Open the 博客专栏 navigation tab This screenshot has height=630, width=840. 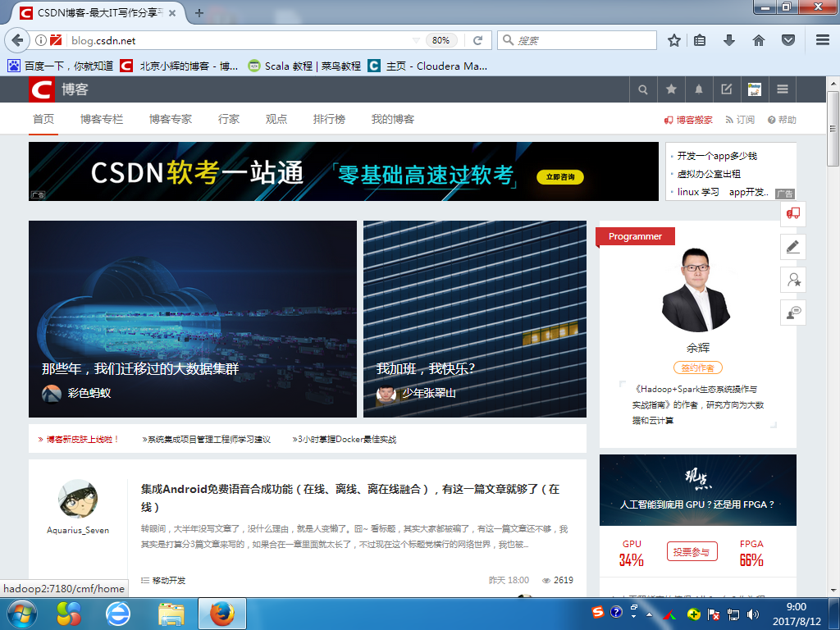pyautogui.click(x=102, y=119)
